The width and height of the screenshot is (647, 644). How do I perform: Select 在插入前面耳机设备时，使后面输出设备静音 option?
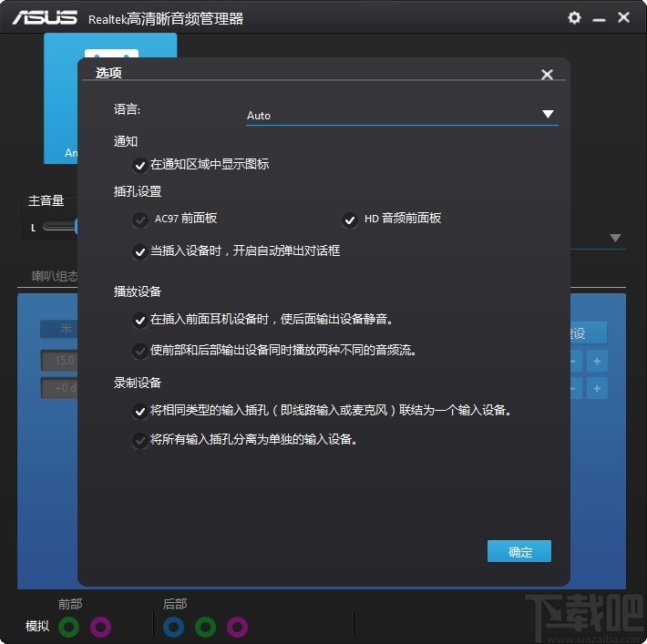coord(140,320)
